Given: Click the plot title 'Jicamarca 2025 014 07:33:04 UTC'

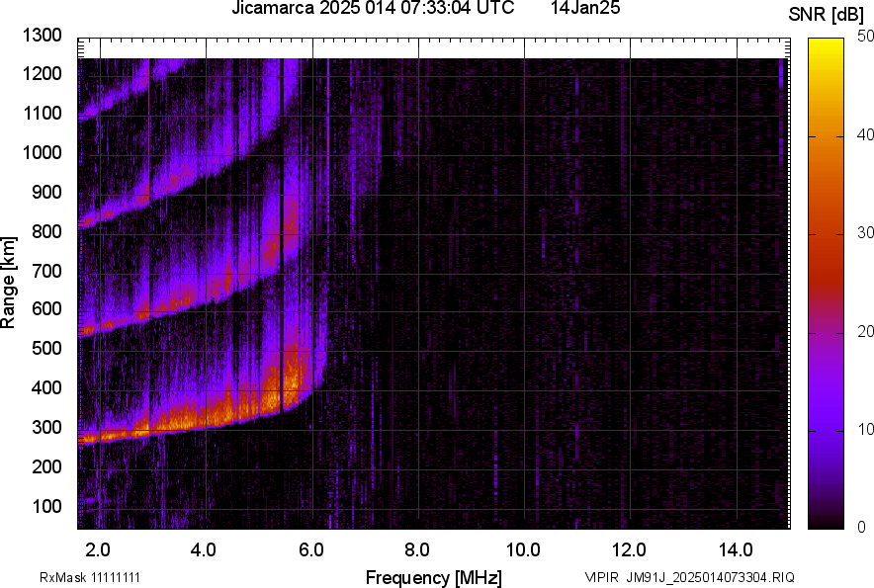Looking at the screenshot, I should 373,8.
